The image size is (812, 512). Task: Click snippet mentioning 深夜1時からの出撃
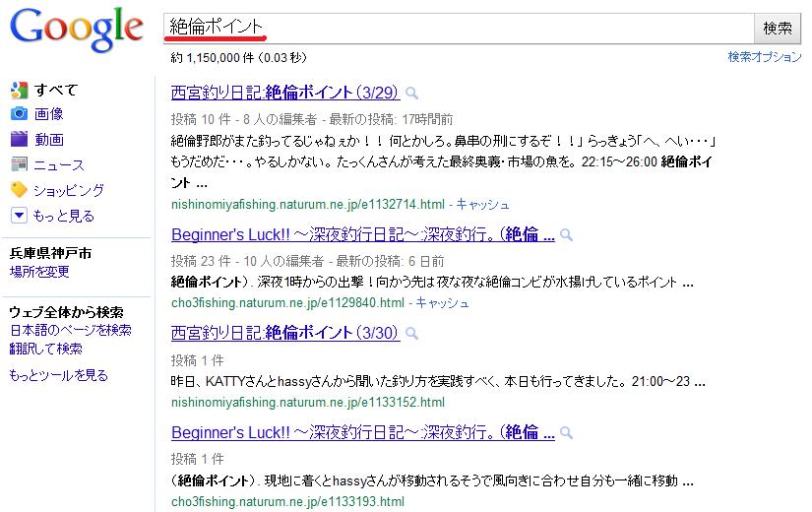click(x=432, y=282)
